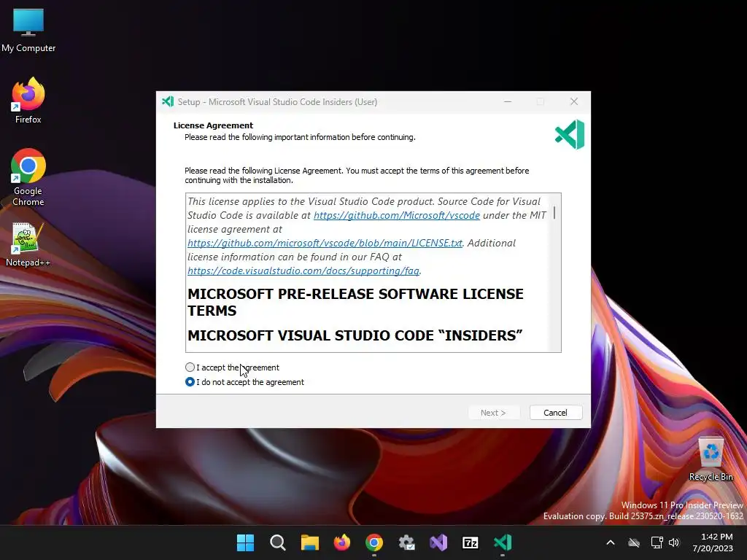Open network status tray icon
Image resolution: width=747 pixels, height=560 pixels.
(x=657, y=542)
